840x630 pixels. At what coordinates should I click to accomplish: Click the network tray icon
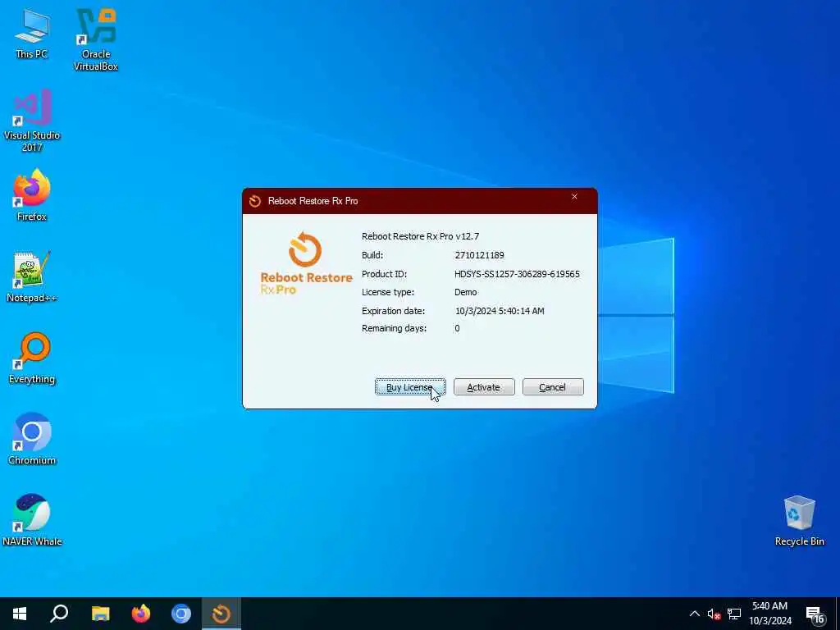(734, 614)
